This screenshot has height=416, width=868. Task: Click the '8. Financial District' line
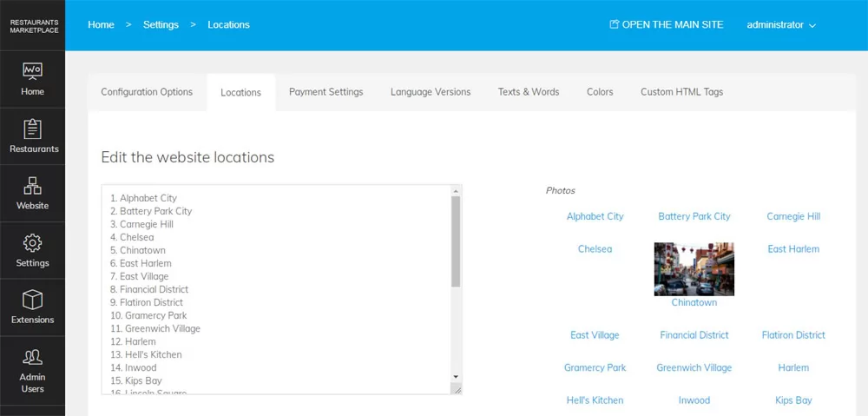click(x=149, y=289)
